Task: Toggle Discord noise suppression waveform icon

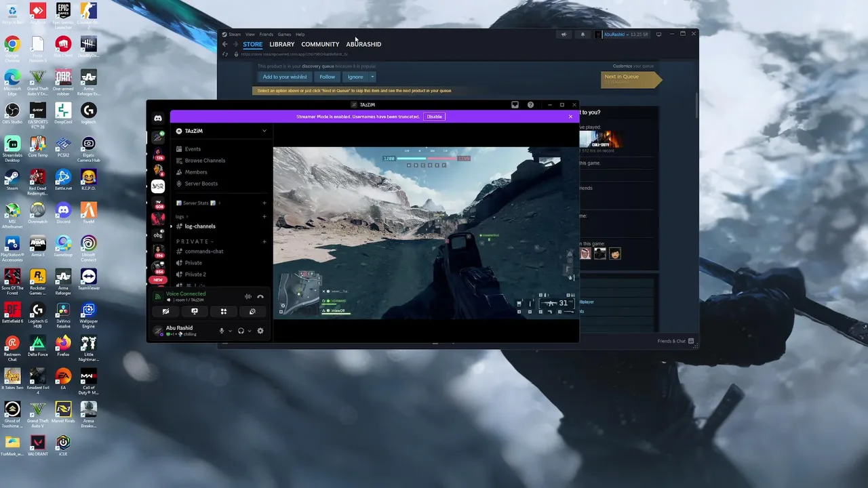Action: coord(248,296)
